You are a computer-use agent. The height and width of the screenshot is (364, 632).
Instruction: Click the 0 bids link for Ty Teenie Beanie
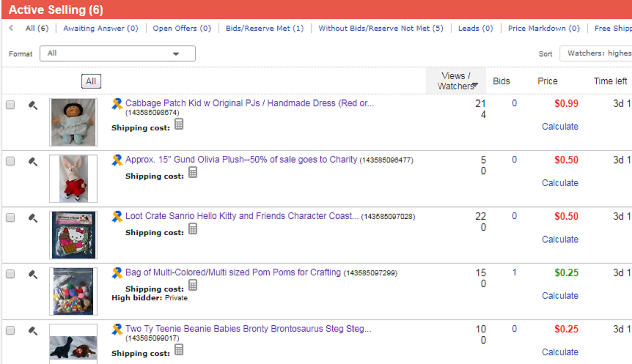click(514, 329)
